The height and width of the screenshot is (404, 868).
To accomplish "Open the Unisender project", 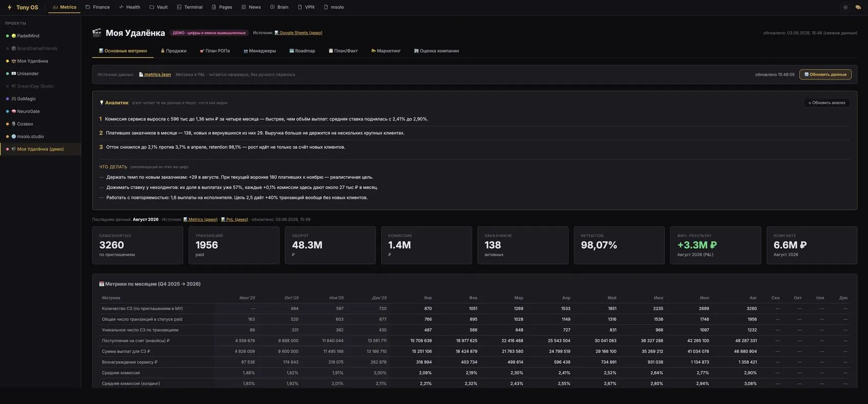I will [40, 74].
